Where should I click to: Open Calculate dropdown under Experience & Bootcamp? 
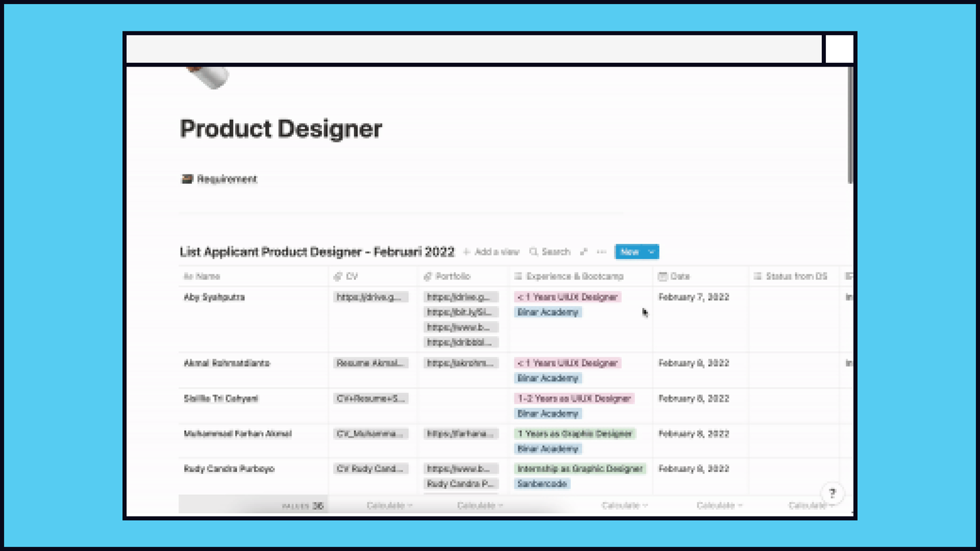coord(624,506)
